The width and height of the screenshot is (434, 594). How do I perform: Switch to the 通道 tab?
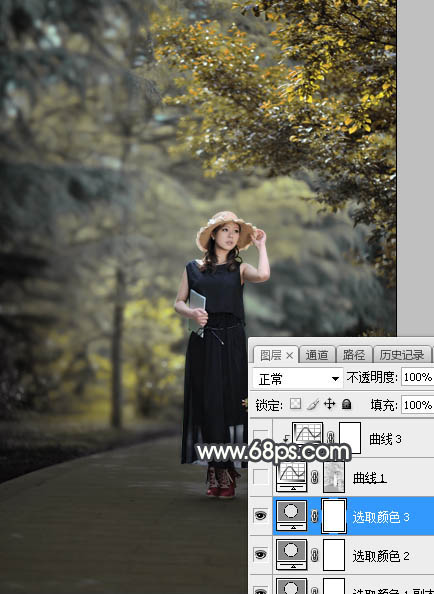(x=317, y=355)
